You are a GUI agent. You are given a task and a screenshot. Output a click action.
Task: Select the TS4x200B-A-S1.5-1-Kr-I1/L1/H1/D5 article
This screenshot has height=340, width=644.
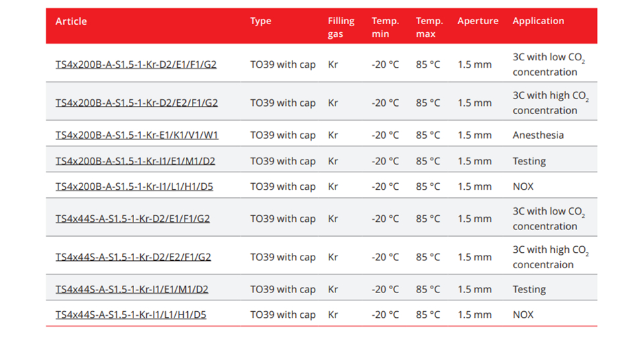tap(134, 187)
